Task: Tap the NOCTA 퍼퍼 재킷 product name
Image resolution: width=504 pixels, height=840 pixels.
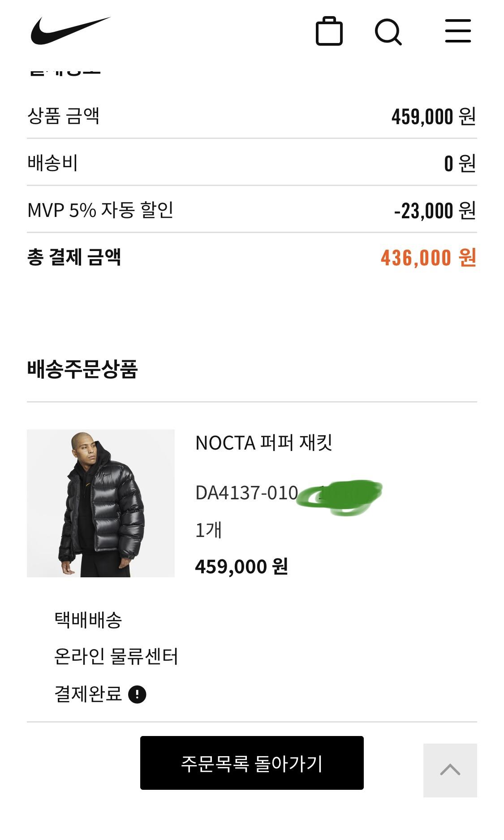Action: pos(264,443)
